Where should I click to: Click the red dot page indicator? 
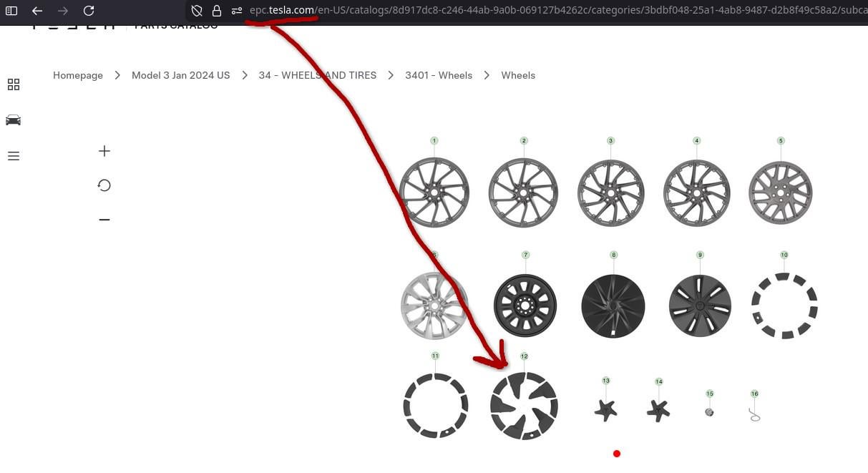pos(617,454)
